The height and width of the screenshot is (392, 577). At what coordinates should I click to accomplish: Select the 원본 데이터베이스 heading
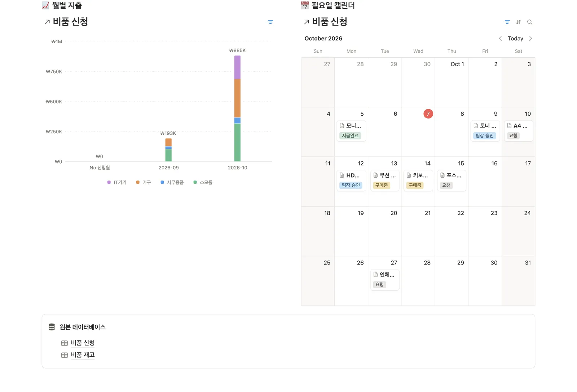tap(83, 327)
